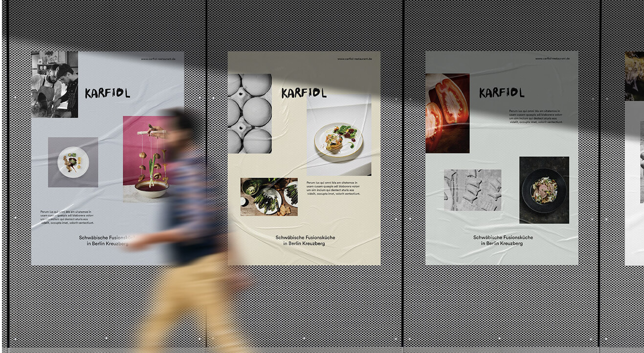
Task: Click the KARFIOL logo on the middle poster
Action: (x=304, y=93)
